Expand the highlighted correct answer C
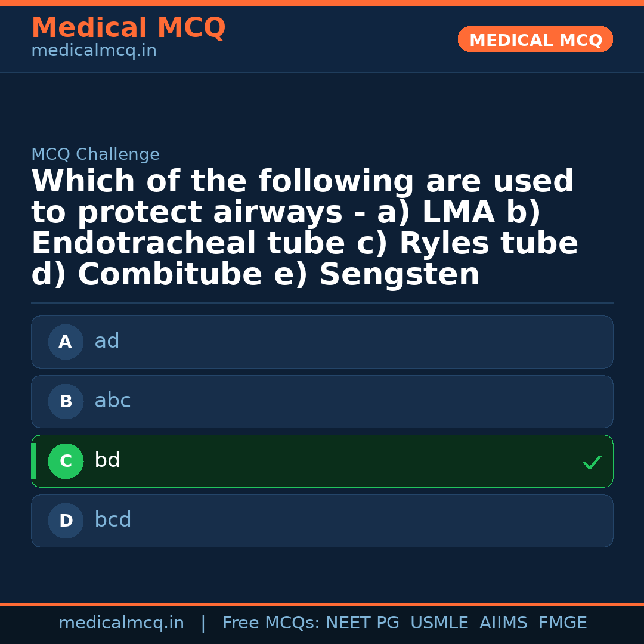The image size is (644, 644). [322, 461]
